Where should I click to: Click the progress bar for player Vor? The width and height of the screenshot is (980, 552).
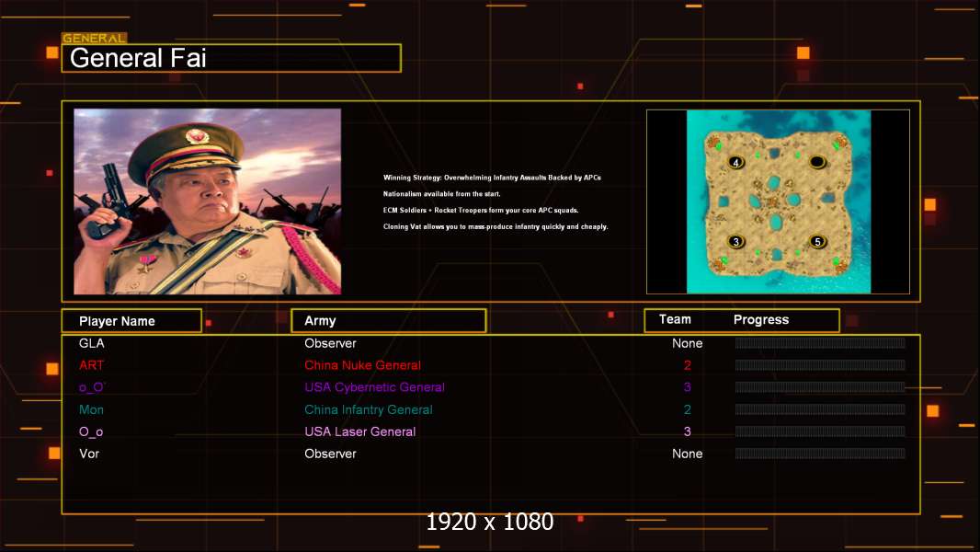tap(819, 454)
